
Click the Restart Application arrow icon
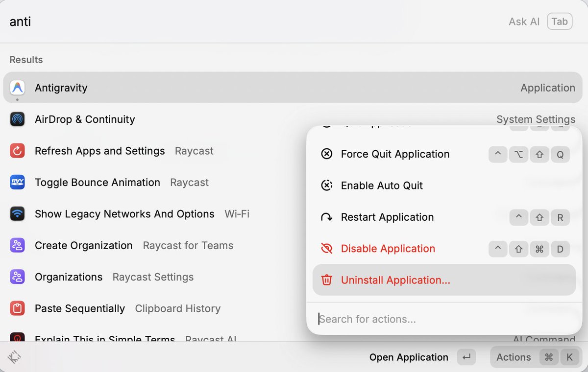(326, 217)
